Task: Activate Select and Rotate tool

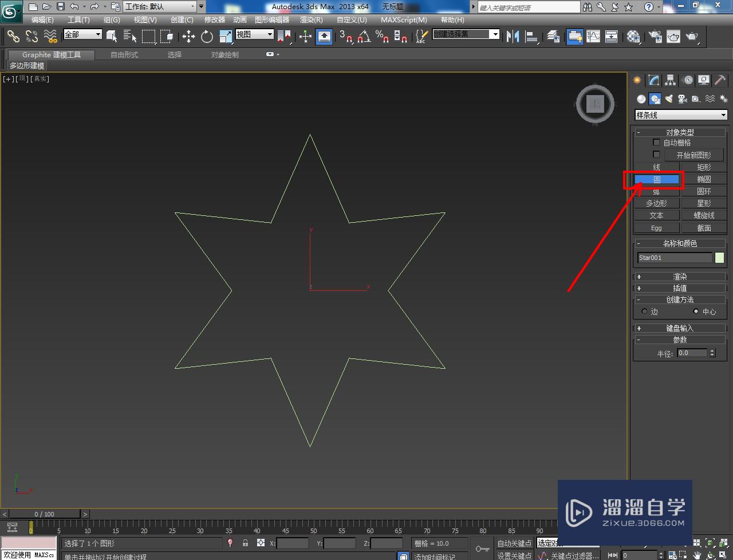Action: [207, 36]
